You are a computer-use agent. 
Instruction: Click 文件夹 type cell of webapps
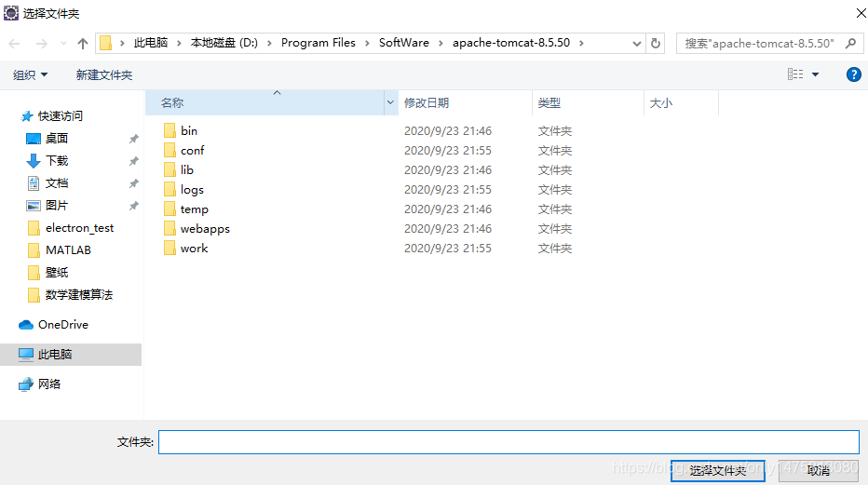[555, 228]
